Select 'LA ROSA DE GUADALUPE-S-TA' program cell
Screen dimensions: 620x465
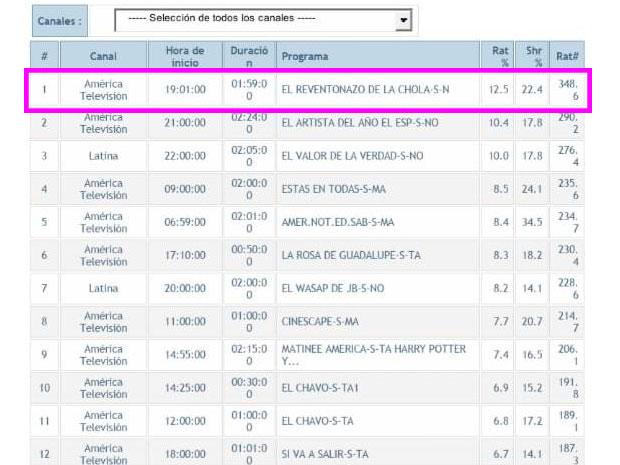(x=351, y=255)
